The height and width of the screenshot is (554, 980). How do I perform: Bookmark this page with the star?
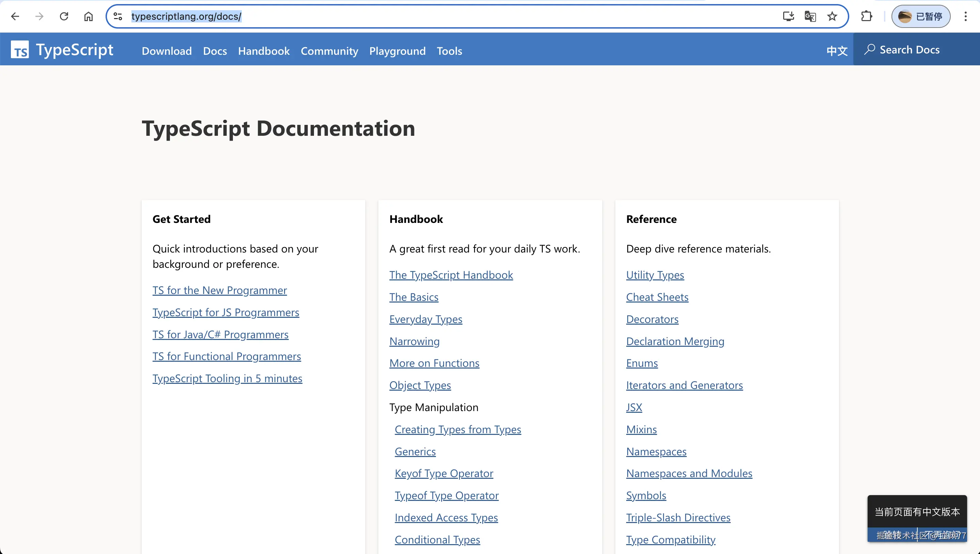tap(832, 16)
